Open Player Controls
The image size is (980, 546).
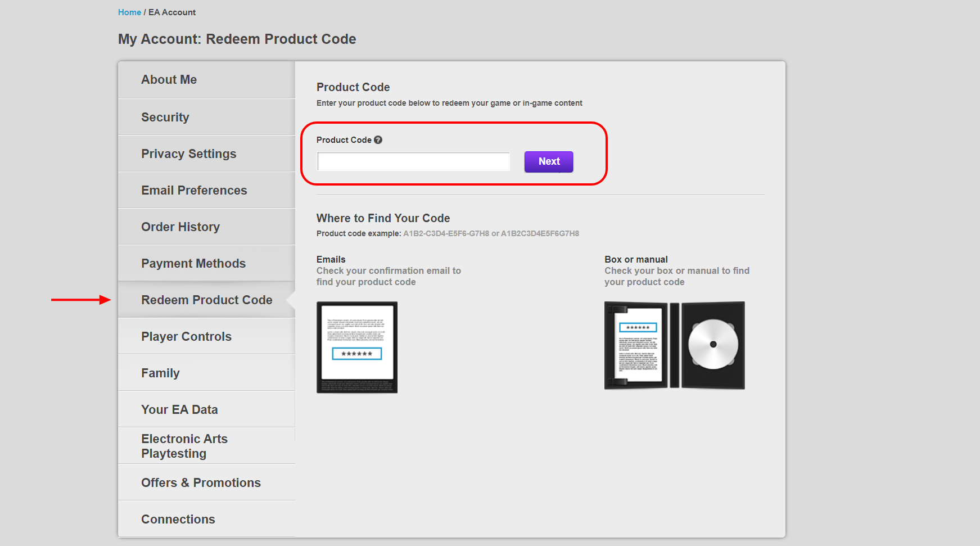point(206,336)
